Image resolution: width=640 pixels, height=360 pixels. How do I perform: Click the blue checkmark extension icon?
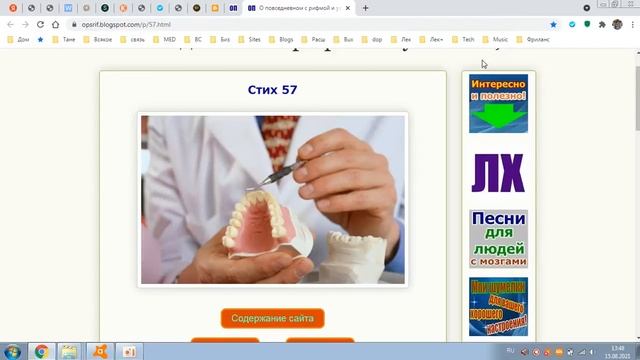click(572, 24)
